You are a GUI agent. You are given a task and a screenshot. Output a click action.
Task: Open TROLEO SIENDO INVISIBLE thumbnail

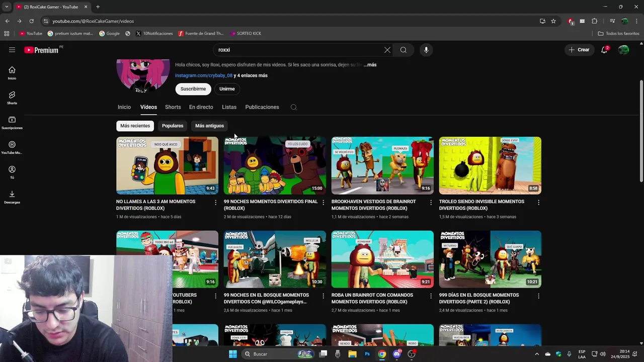coord(490,165)
